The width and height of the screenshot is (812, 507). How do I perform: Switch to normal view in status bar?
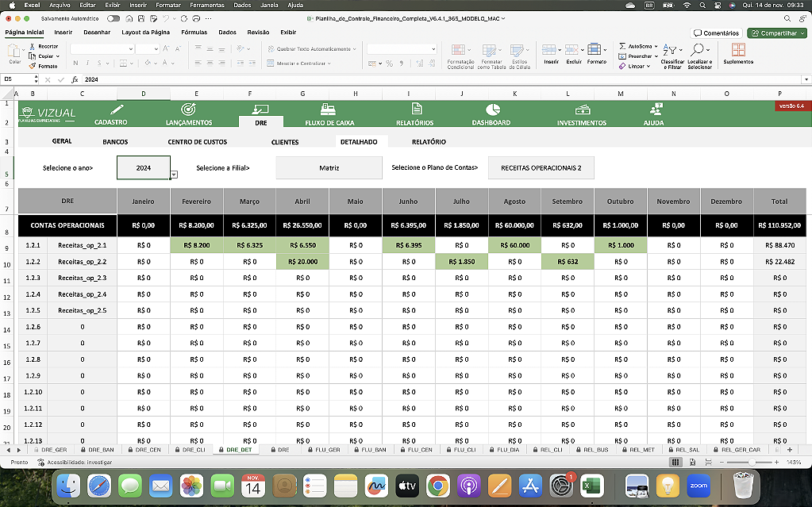(x=675, y=462)
